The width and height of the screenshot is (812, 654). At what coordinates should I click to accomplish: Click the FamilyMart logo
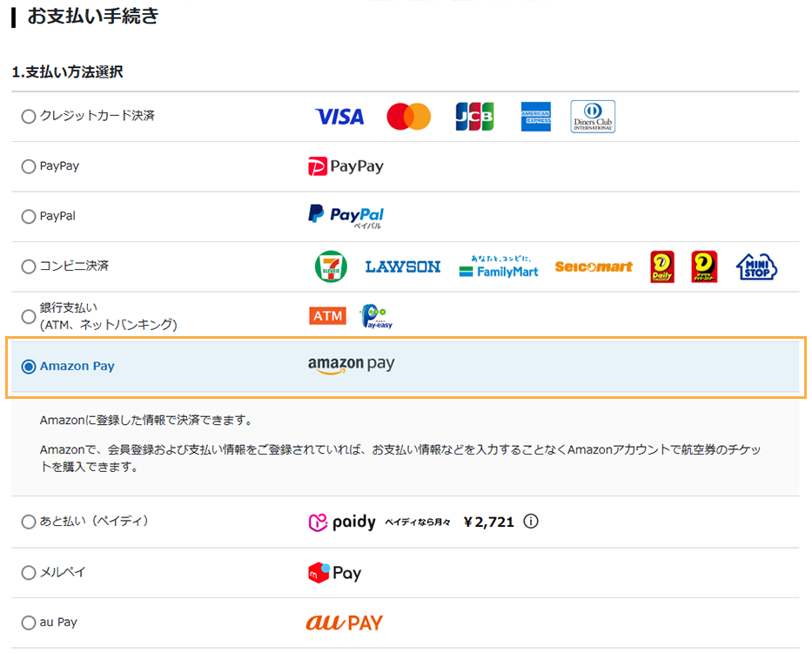point(499,266)
